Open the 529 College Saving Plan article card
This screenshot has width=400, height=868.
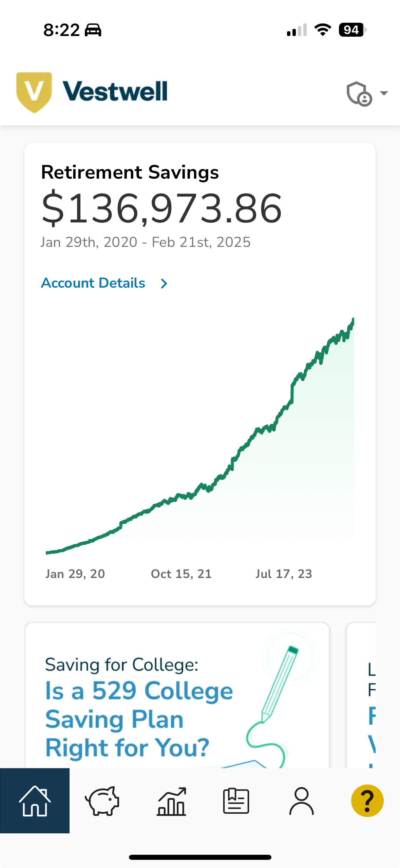click(177, 695)
